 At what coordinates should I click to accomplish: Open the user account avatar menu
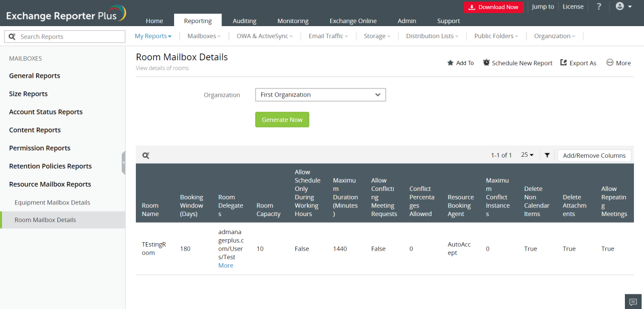(x=623, y=7)
